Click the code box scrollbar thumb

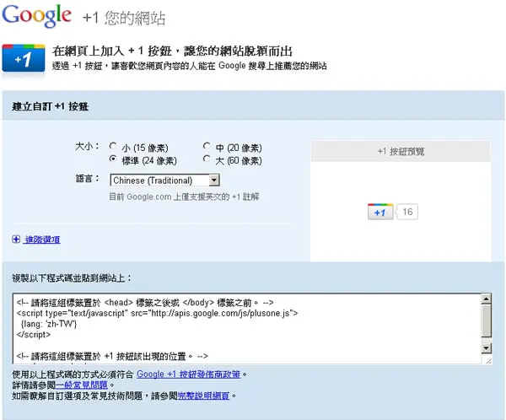click(487, 320)
